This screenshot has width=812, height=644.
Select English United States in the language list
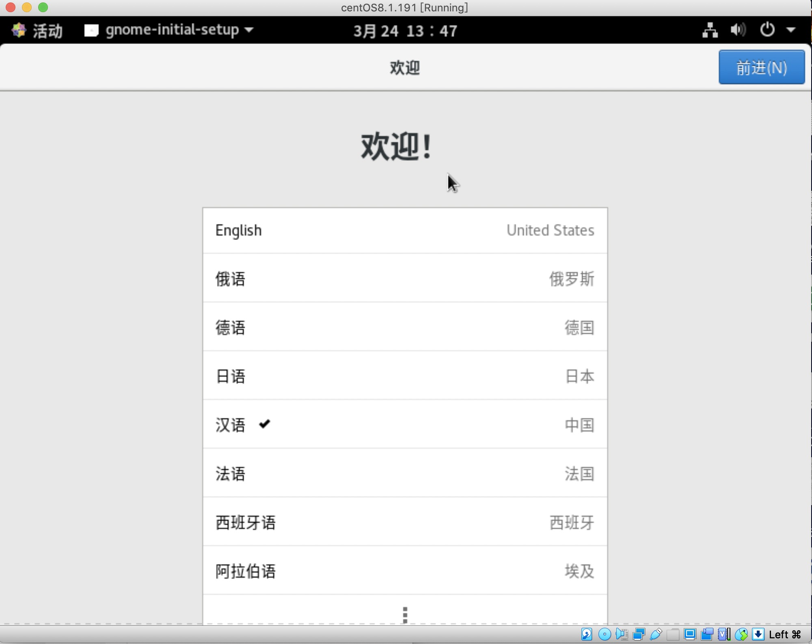[405, 230]
